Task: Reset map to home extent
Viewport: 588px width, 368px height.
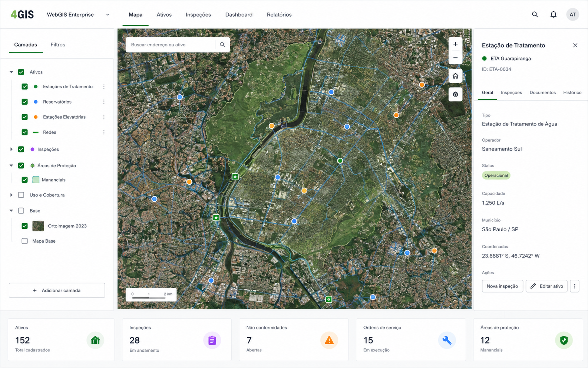Action: 455,76
